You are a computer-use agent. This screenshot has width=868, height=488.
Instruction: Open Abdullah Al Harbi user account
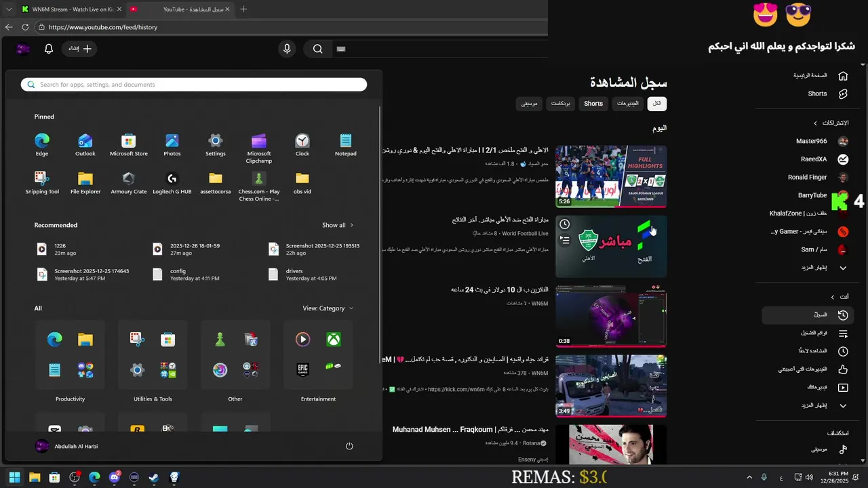point(66,446)
